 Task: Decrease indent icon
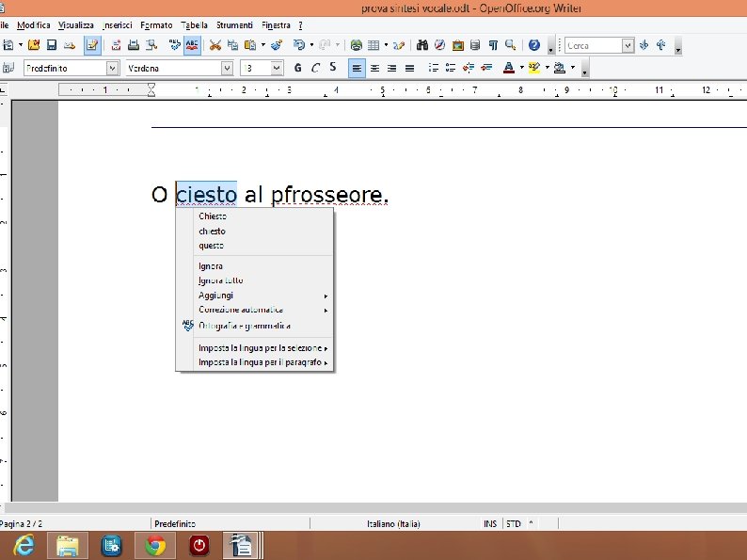pos(469,68)
